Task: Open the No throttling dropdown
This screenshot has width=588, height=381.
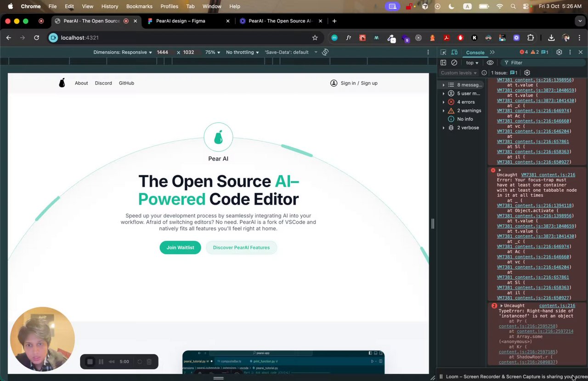Action: (243, 52)
